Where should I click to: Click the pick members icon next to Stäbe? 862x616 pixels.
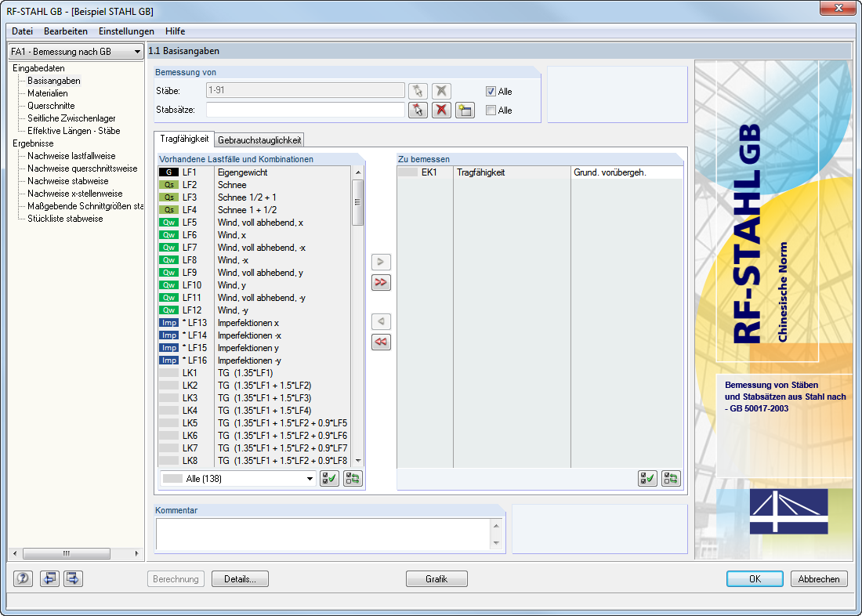tap(418, 91)
